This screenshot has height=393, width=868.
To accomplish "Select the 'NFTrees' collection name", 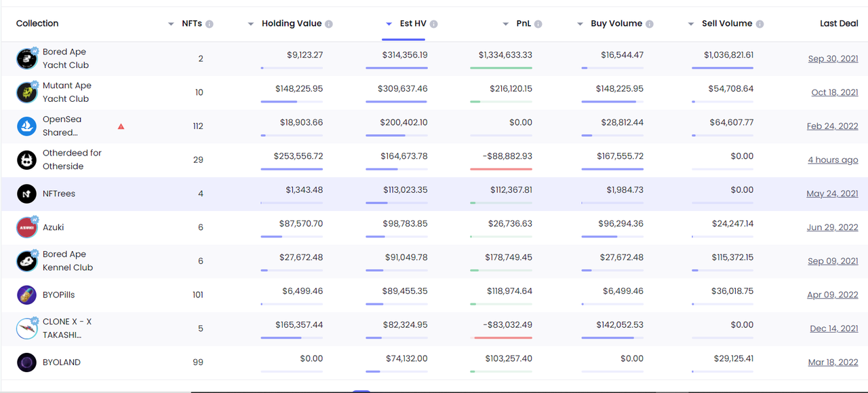I will (x=59, y=194).
